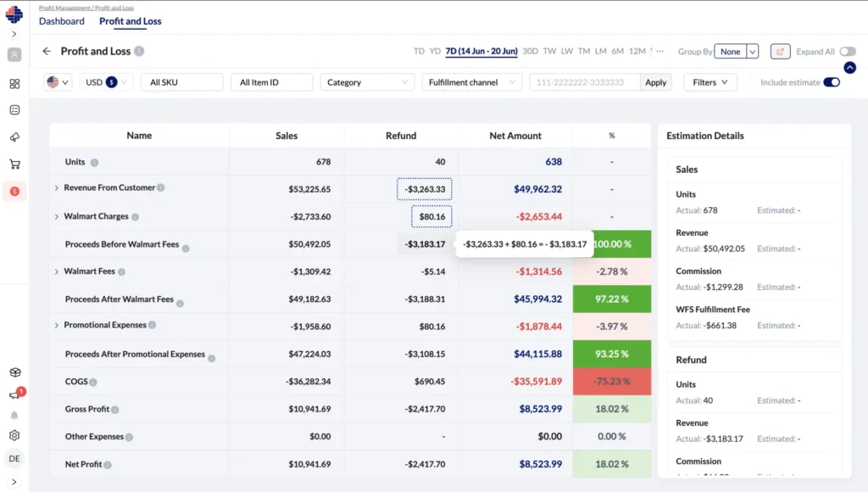This screenshot has width=868, height=492.
Task: Open the checklist sidebar icon
Action: coord(15,110)
